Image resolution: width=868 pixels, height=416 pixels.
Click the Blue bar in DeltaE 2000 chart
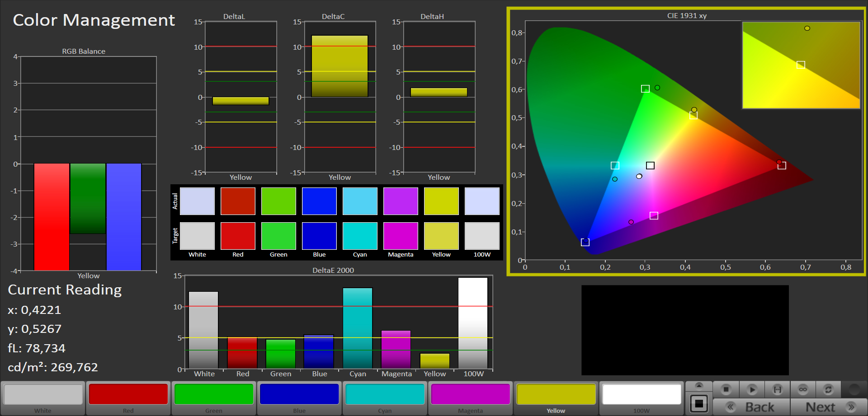tap(319, 351)
